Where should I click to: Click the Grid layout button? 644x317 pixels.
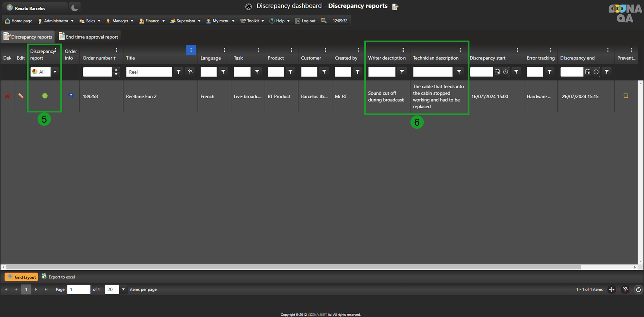pos(21,277)
